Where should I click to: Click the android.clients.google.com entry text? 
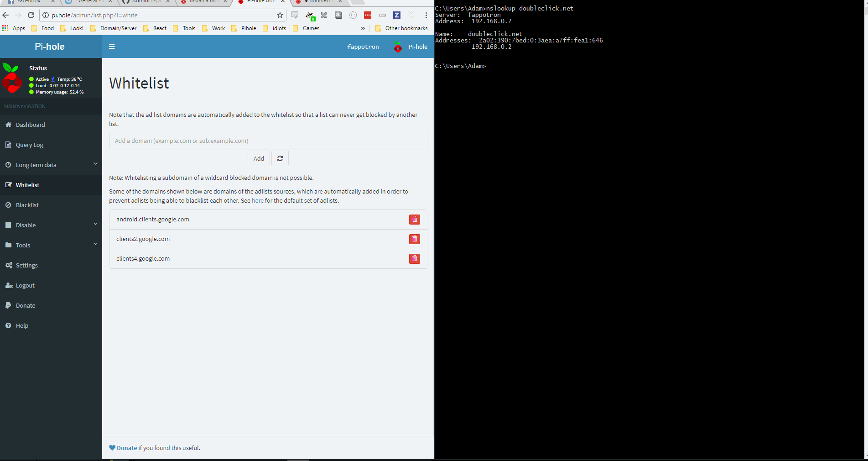click(153, 220)
